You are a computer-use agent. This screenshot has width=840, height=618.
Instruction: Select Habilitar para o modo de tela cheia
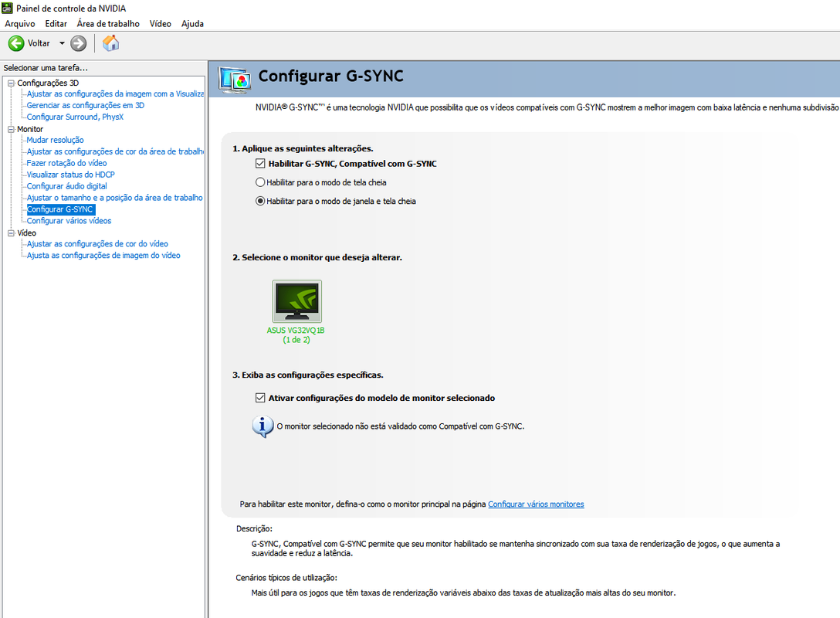tap(260, 182)
